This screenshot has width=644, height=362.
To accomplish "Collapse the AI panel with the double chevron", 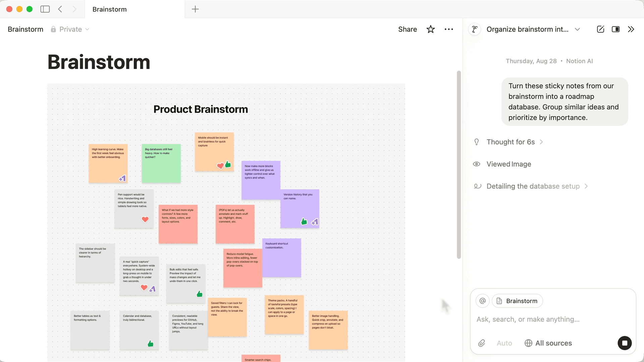I will (631, 29).
